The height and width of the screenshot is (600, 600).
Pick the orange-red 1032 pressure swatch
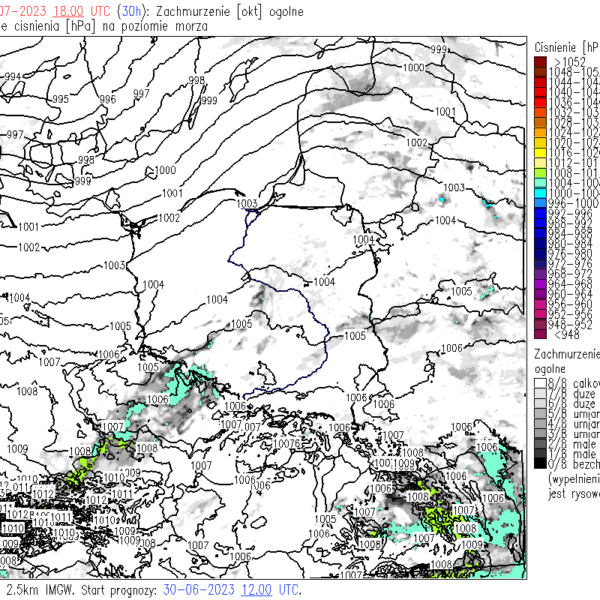point(540,112)
